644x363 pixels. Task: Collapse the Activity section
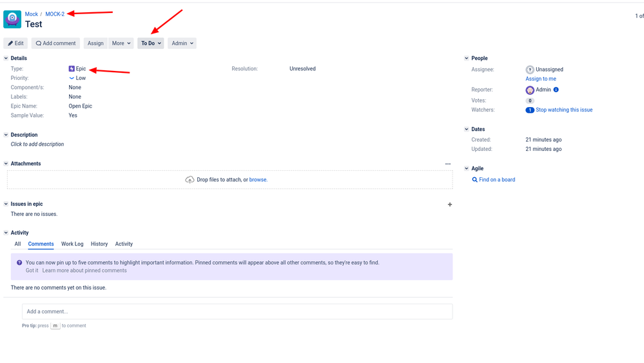6,232
